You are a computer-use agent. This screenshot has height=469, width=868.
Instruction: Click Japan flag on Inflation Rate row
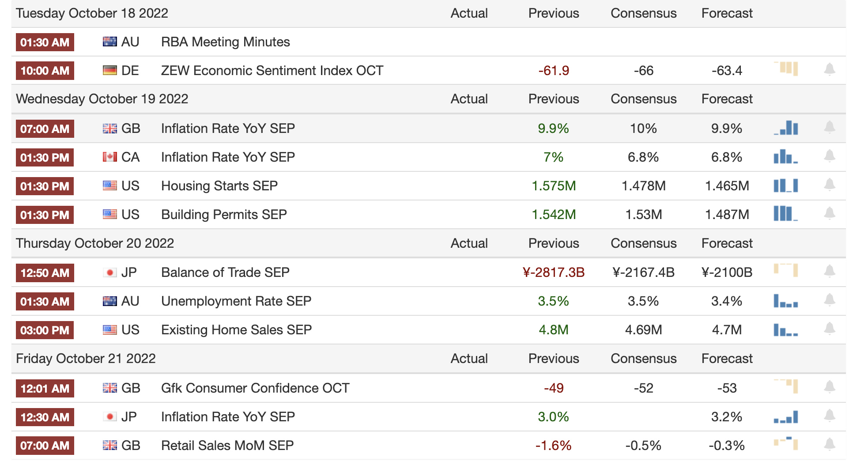click(109, 416)
